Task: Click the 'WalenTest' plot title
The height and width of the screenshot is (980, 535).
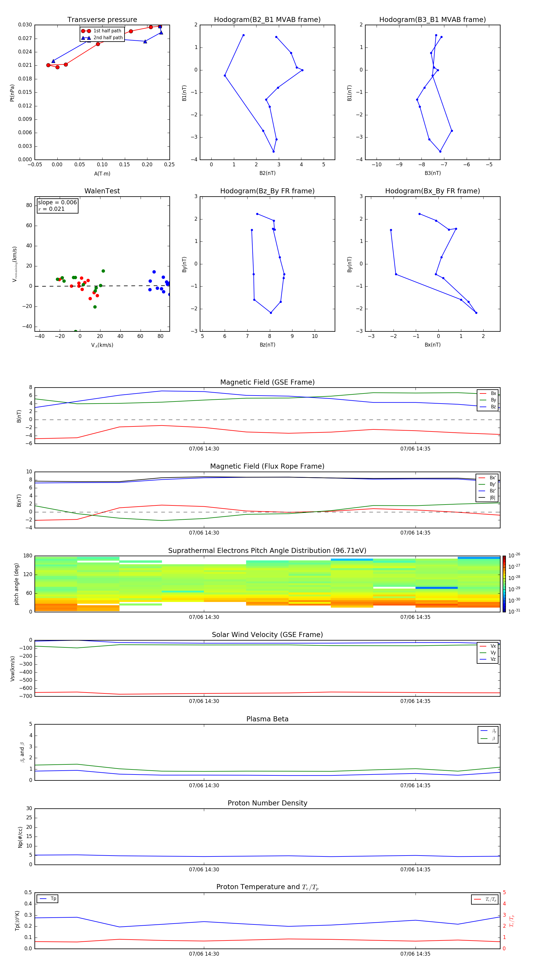Action: click(102, 191)
